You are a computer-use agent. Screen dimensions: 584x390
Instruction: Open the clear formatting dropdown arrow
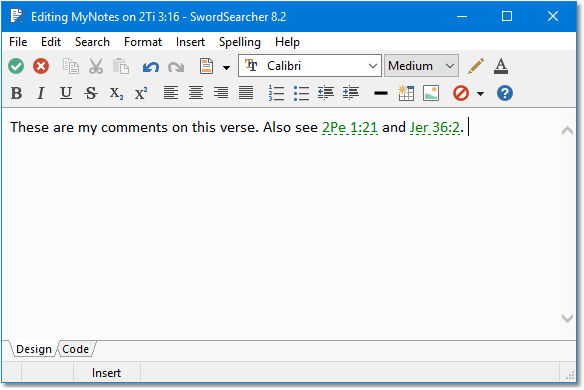tap(480, 94)
